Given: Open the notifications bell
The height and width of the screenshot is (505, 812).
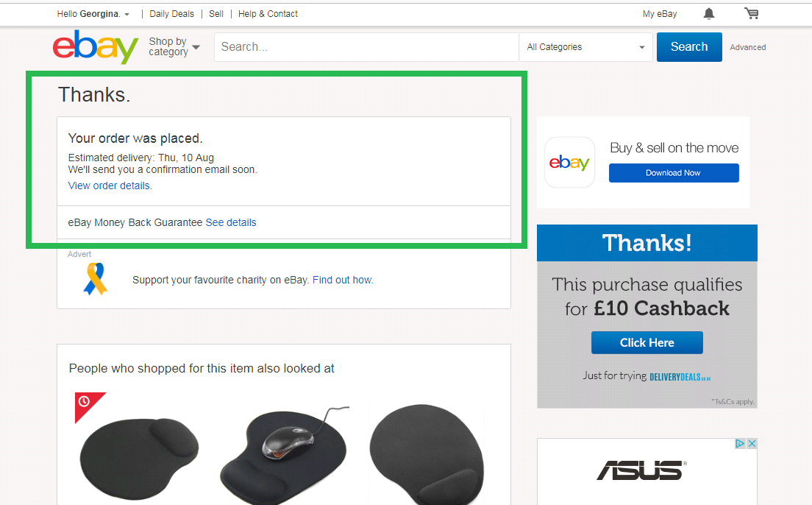Looking at the screenshot, I should tap(709, 14).
